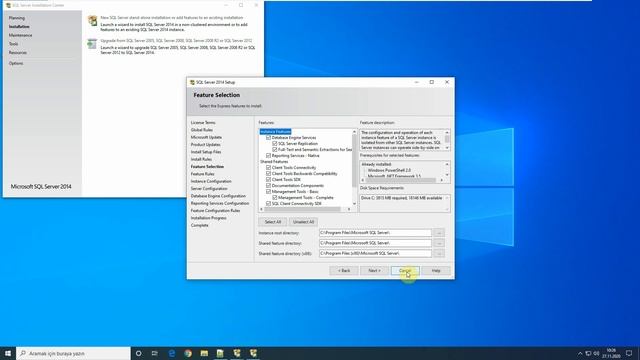Screen dimensions: 640x360
Task: Click Shared feature directory path field
Action: pos(375,243)
